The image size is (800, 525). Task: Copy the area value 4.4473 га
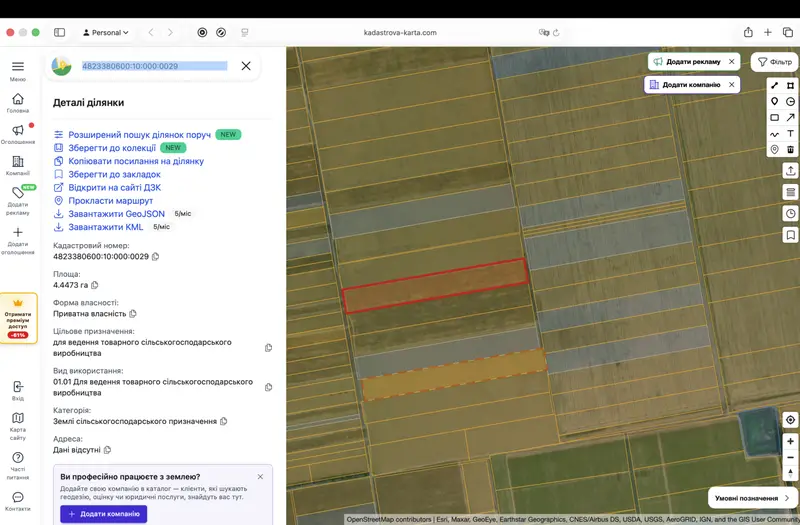point(94,285)
